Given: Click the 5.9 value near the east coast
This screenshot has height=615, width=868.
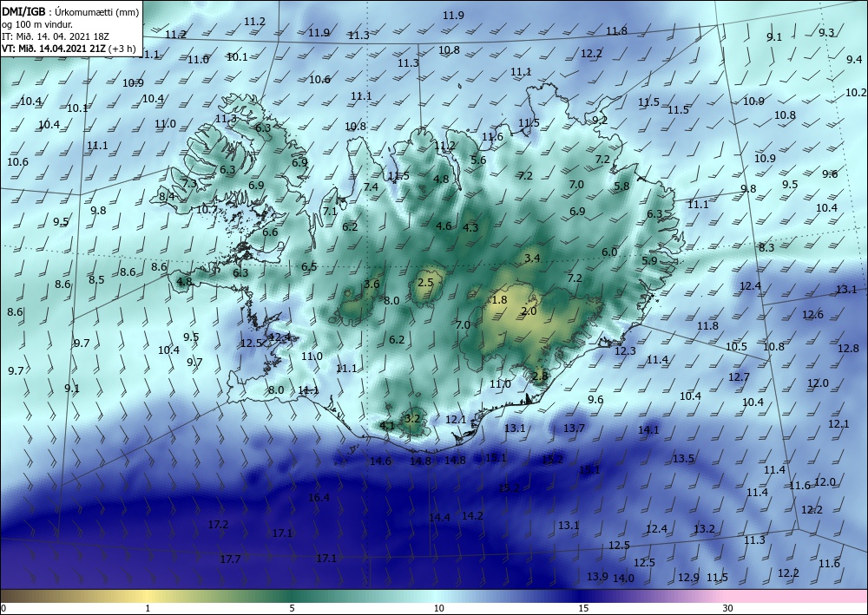Looking at the screenshot, I should tap(649, 261).
